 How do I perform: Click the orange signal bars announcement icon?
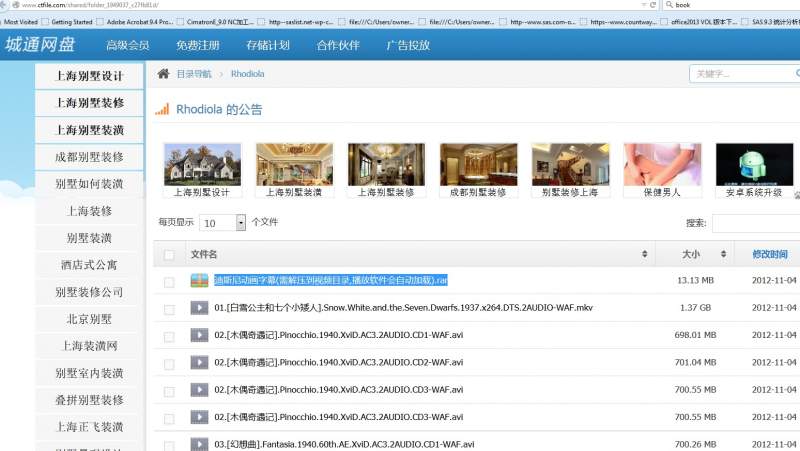tap(162, 109)
